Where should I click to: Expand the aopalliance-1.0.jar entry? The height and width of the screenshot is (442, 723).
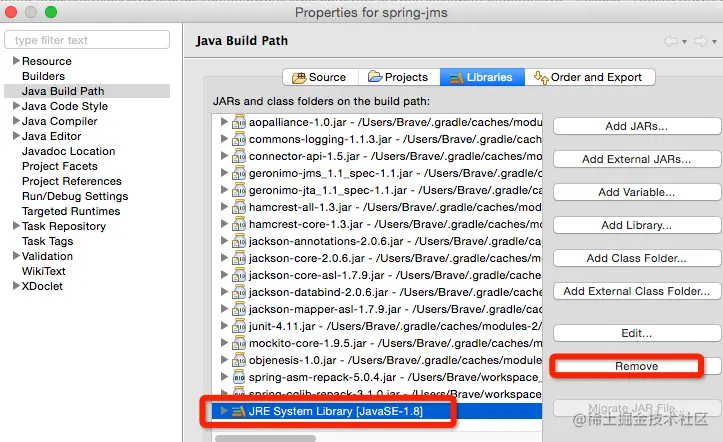[224, 122]
